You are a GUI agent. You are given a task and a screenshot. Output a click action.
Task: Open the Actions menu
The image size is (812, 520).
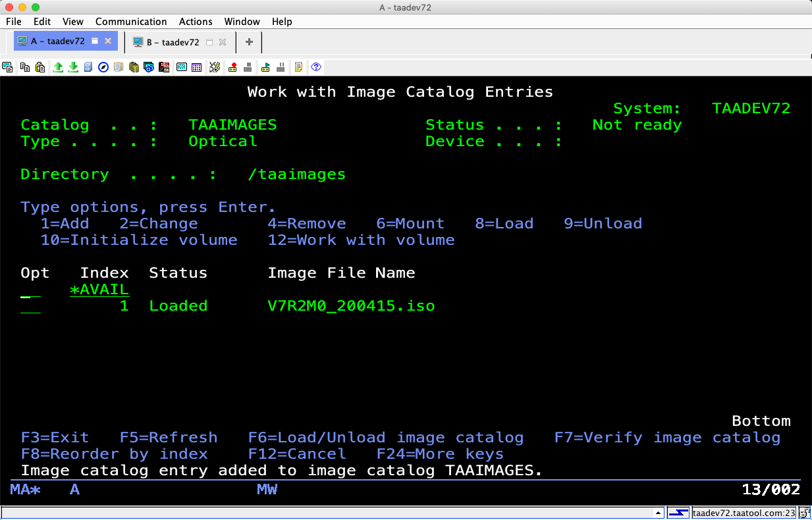click(x=196, y=22)
